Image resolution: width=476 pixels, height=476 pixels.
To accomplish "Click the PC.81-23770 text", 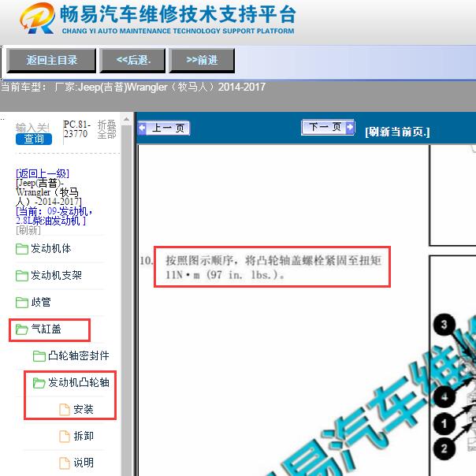I will [x=76, y=129].
